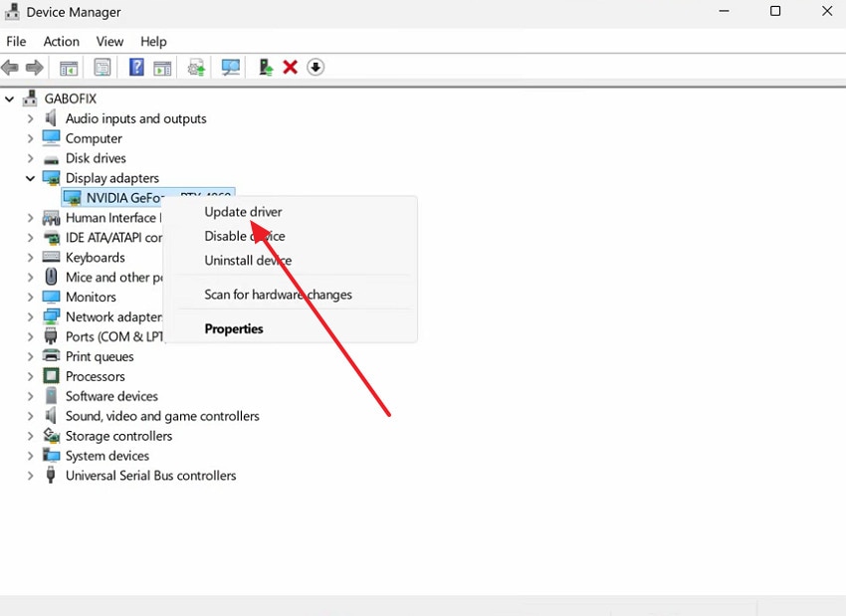Click the Device Manager title bar icon
Viewport: 846px width, 616px height.
pyautogui.click(x=12, y=11)
